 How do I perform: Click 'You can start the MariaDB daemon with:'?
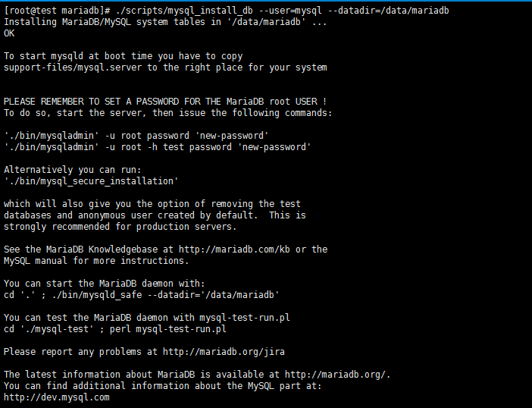point(105,284)
